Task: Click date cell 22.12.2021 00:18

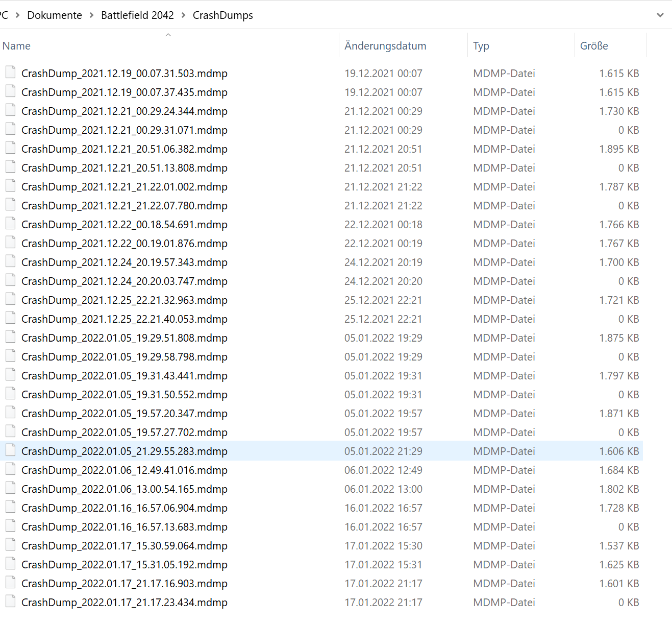Action: click(x=383, y=224)
